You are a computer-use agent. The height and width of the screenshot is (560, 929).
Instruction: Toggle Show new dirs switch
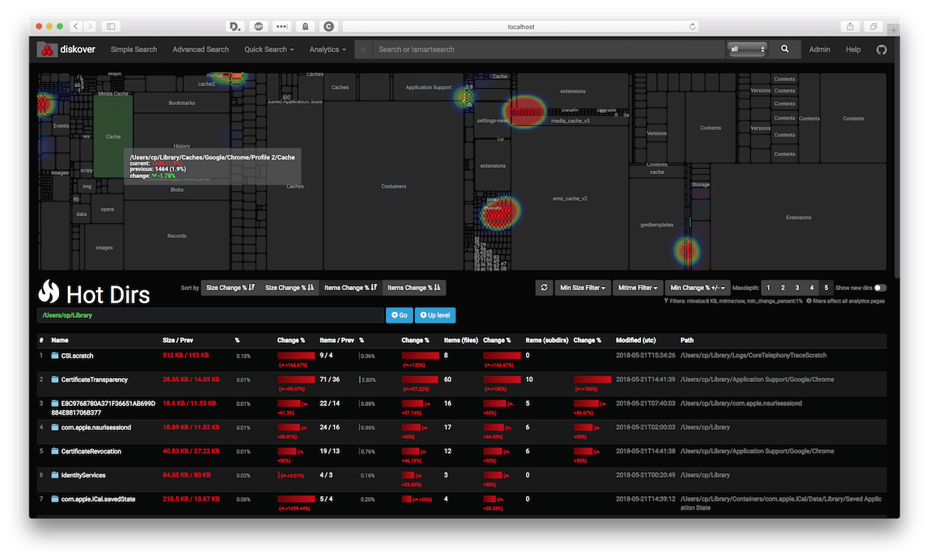click(881, 288)
